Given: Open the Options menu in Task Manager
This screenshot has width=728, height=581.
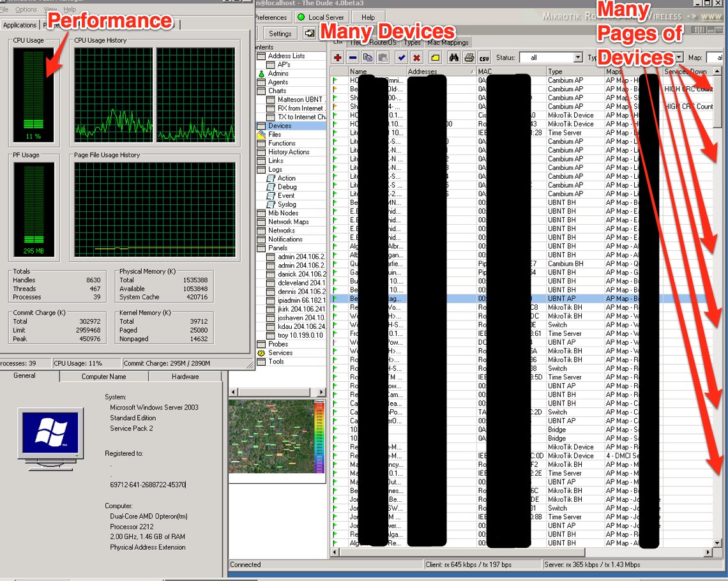Looking at the screenshot, I should (26, 10).
